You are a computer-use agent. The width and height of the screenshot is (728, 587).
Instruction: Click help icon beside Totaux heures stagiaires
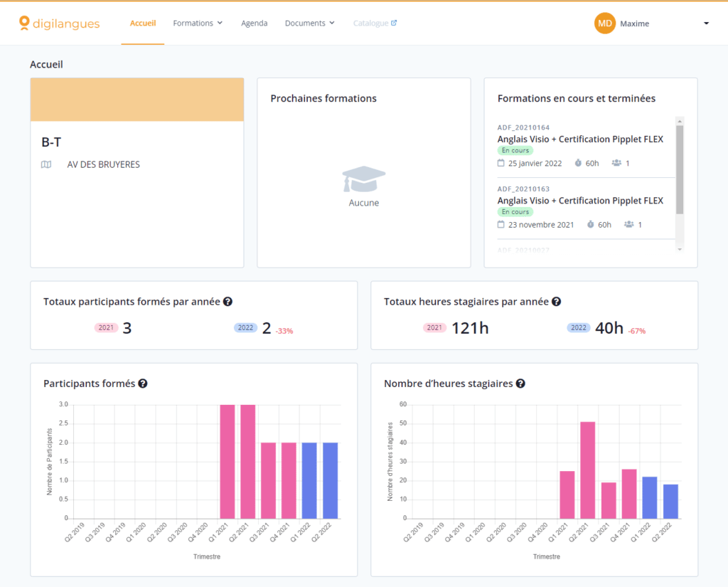pyautogui.click(x=557, y=302)
